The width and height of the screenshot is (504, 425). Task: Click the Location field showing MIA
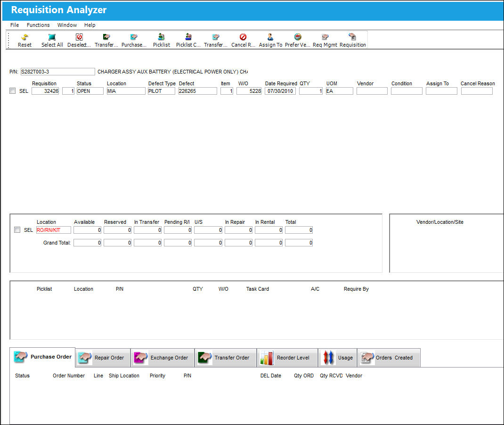(x=126, y=91)
